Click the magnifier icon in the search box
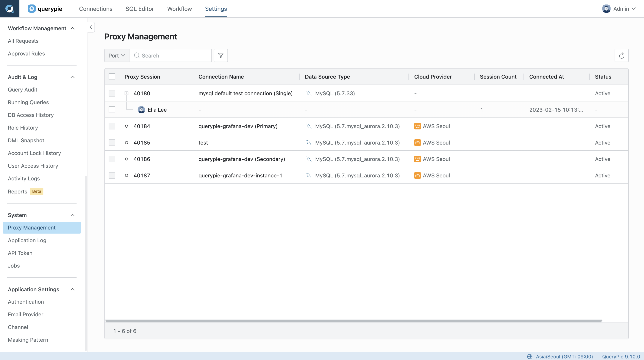Screen dimensions: 644x360 137,56
